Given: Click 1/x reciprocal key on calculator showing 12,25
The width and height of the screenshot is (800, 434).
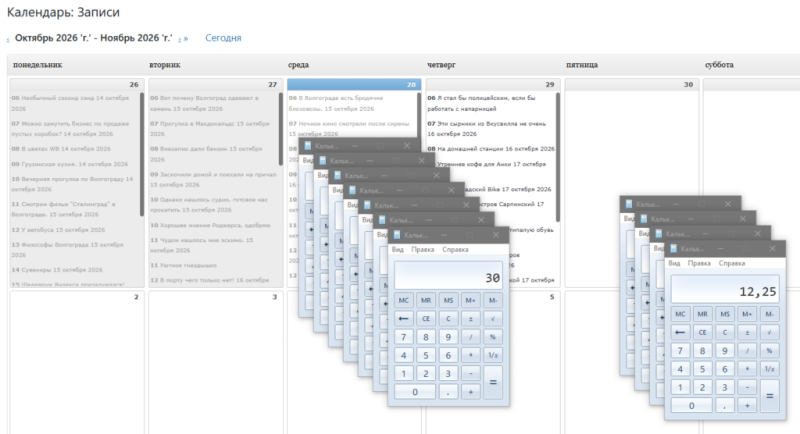Looking at the screenshot, I should [x=769, y=369].
